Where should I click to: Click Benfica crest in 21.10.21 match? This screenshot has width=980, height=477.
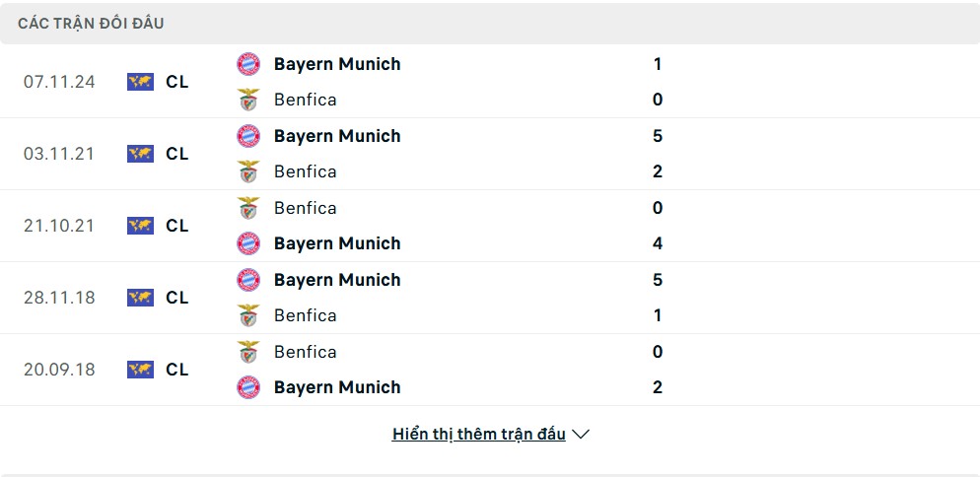pos(248,208)
